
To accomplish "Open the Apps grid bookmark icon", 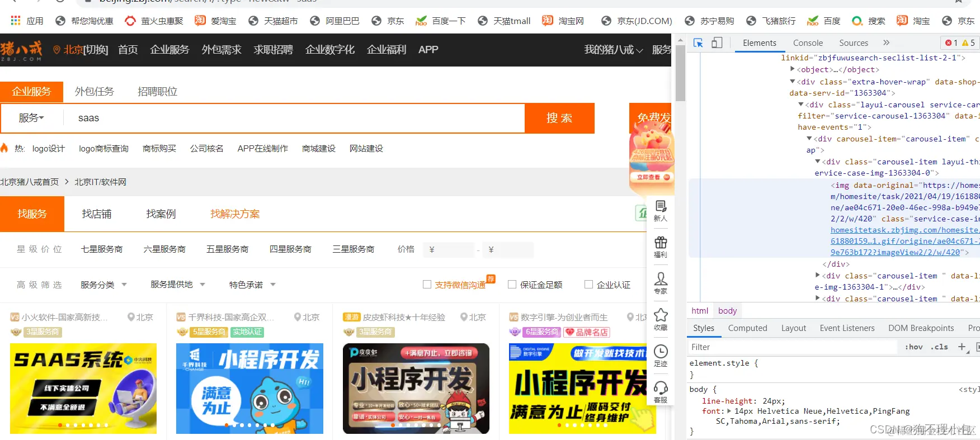I will [16, 21].
